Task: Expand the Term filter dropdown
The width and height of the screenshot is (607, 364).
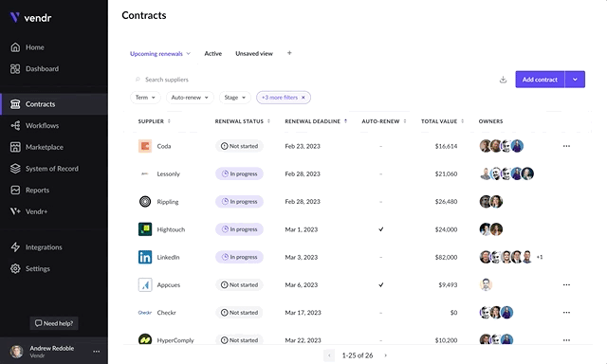Action: point(145,98)
